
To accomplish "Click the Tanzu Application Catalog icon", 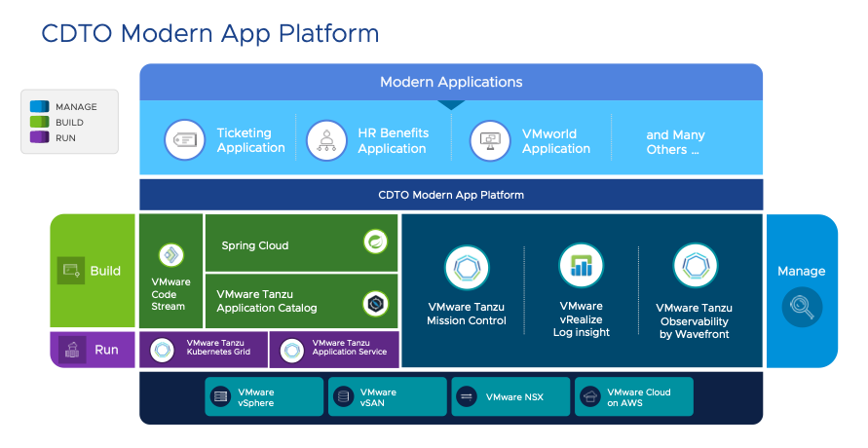I will click(x=375, y=304).
